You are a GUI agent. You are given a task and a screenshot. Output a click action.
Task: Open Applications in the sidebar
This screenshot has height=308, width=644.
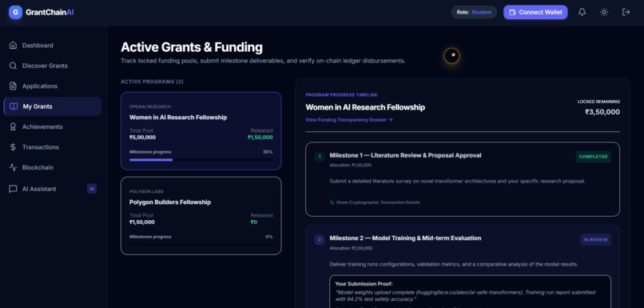(53, 86)
